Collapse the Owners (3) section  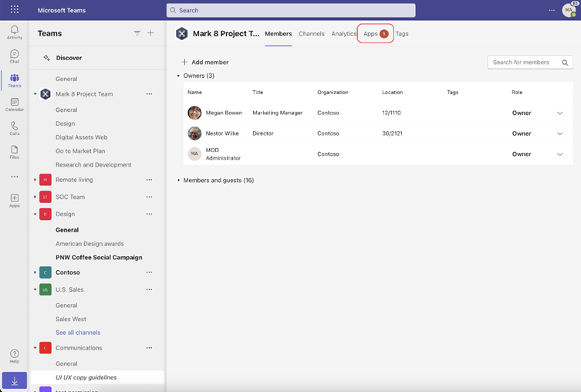pos(178,76)
